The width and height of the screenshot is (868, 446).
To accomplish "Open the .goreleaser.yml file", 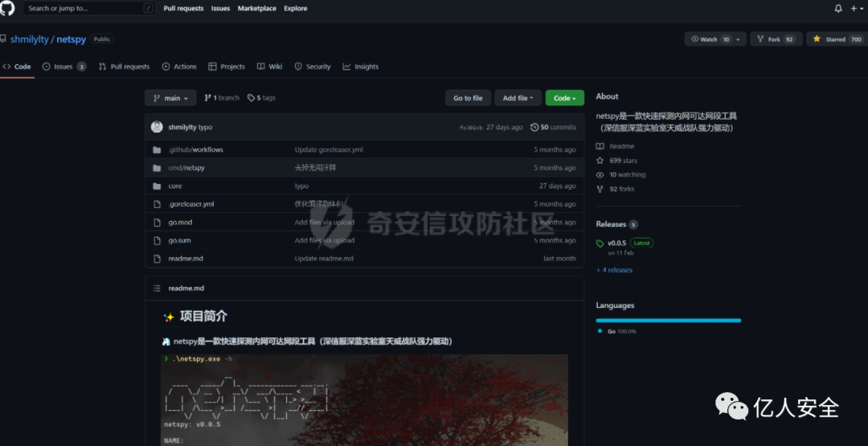I will tap(191, 204).
